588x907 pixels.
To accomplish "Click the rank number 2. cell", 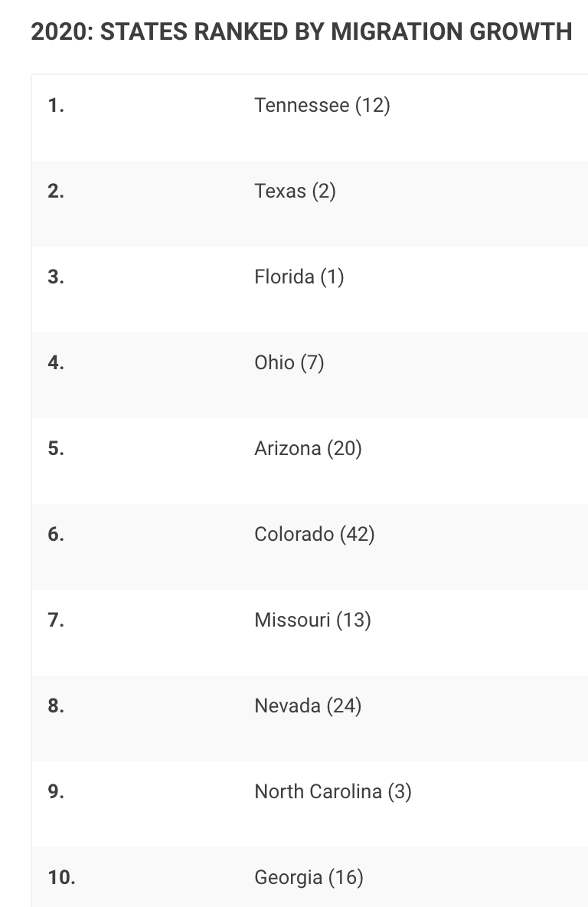I will (x=56, y=191).
